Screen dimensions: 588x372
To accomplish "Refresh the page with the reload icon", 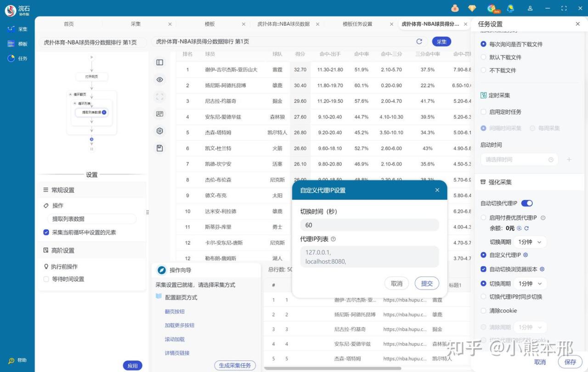I will coord(419,41).
